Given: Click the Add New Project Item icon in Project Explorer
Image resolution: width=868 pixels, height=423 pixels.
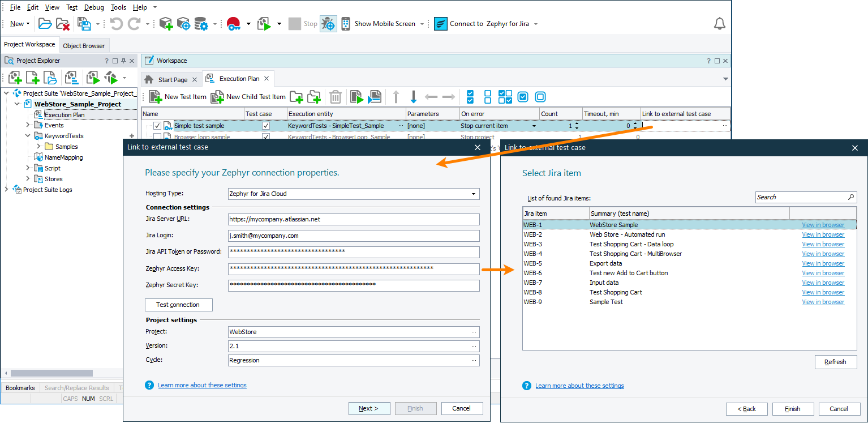Looking at the screenshot, I should point(14,77).
